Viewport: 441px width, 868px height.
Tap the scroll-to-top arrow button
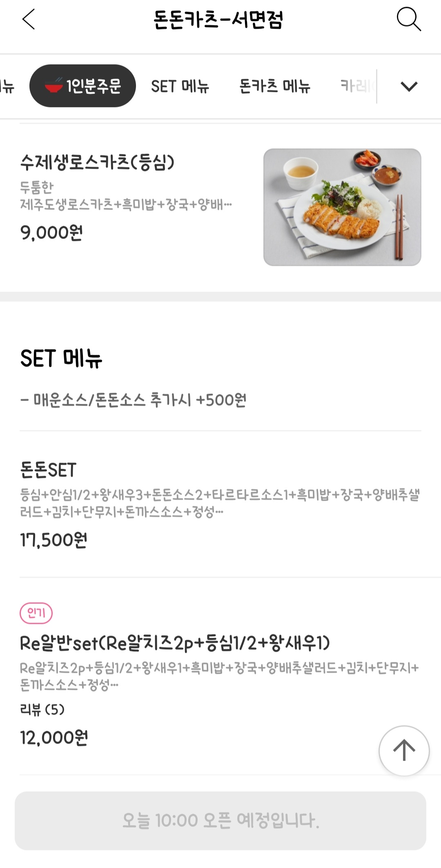coord(404,750)
